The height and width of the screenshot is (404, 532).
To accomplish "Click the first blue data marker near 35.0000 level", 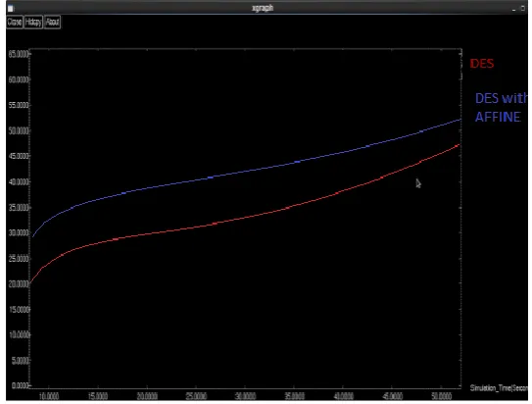I will [x=72, y=208].
